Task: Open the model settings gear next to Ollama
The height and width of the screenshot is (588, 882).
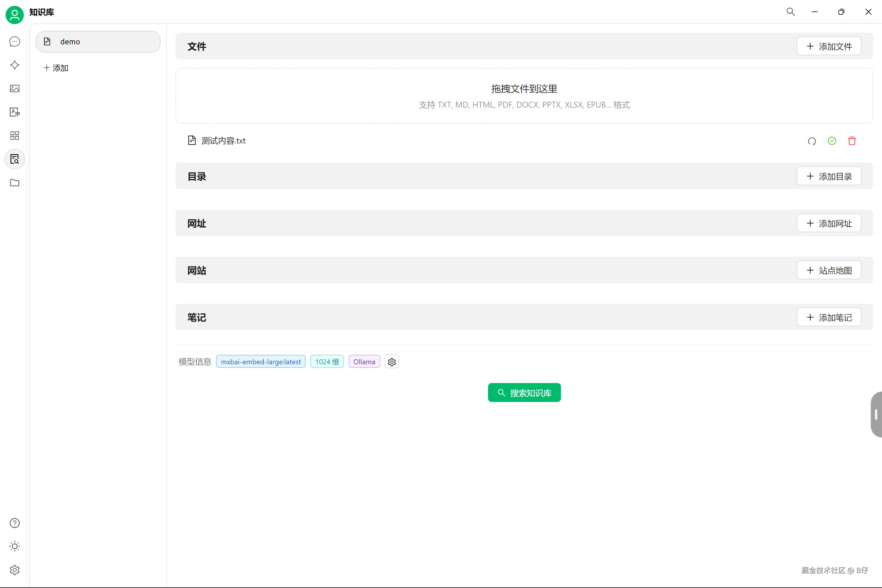Action: pyautogui.click(x=392, y=362)
